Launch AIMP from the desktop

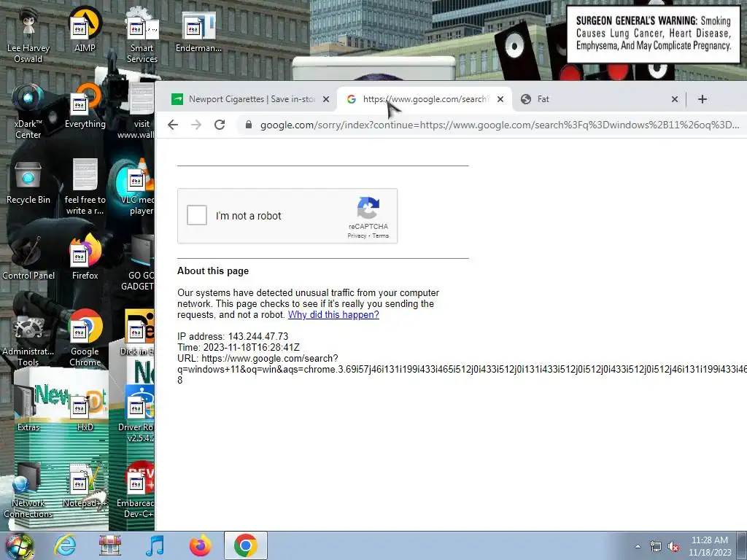point(85,31)
